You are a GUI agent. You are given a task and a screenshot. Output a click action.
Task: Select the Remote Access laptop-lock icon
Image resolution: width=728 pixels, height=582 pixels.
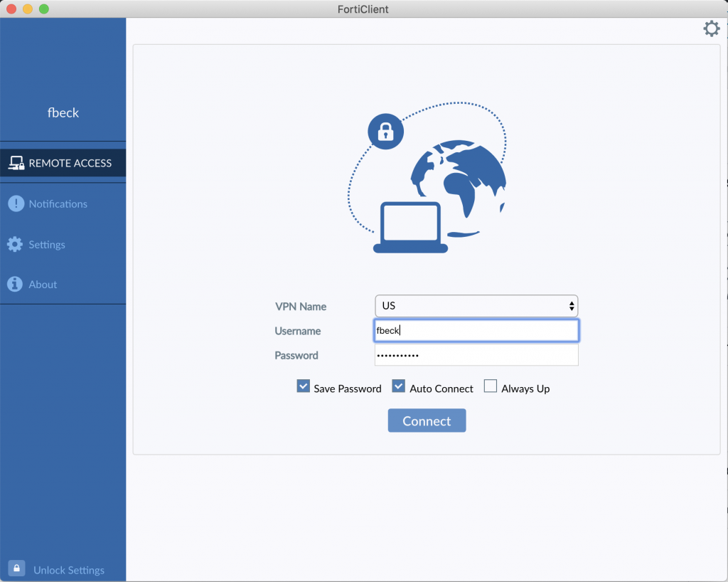(16, 163)
